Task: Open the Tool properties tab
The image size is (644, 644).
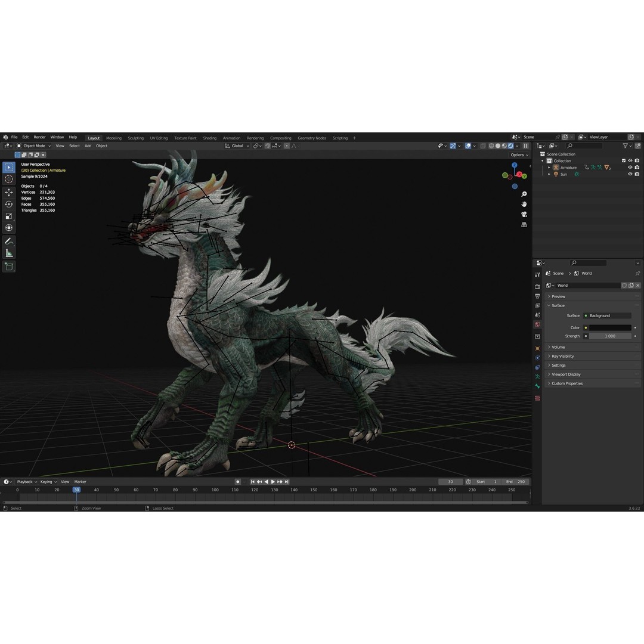Action: point(537,274)
